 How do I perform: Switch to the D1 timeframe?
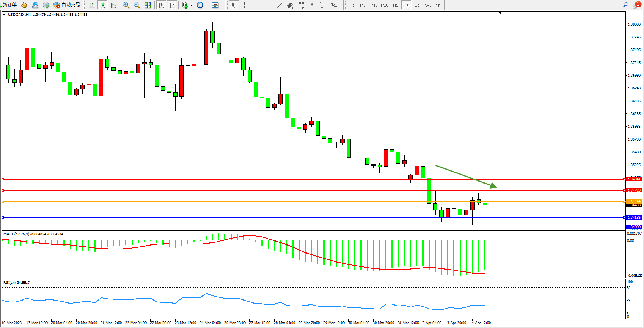coord(417,5)
